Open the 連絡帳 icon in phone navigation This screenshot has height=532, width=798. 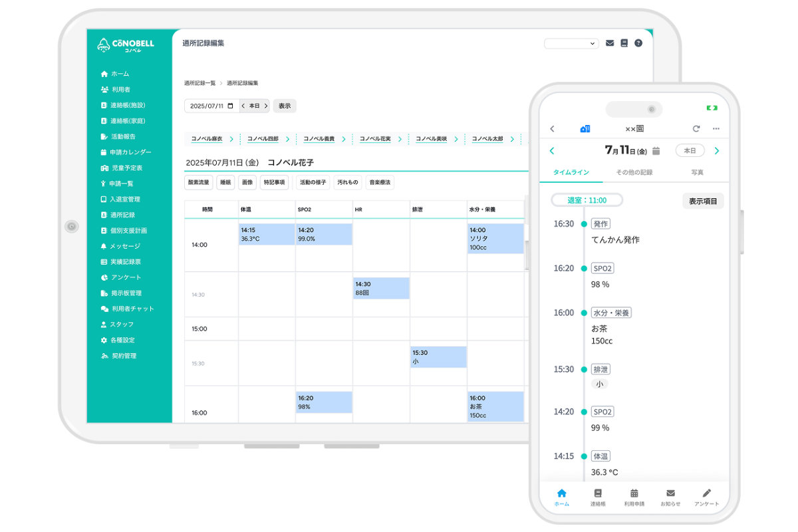[598, 496]
